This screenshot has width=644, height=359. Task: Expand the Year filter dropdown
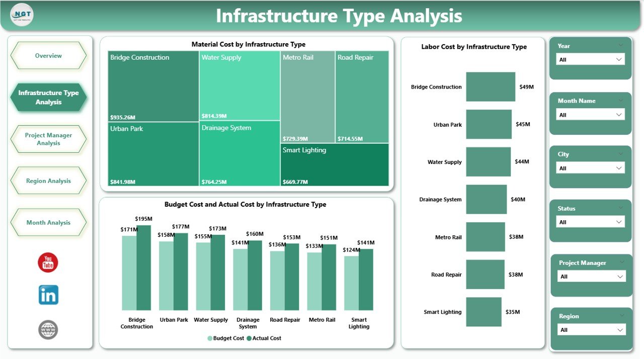coord(619,59)
